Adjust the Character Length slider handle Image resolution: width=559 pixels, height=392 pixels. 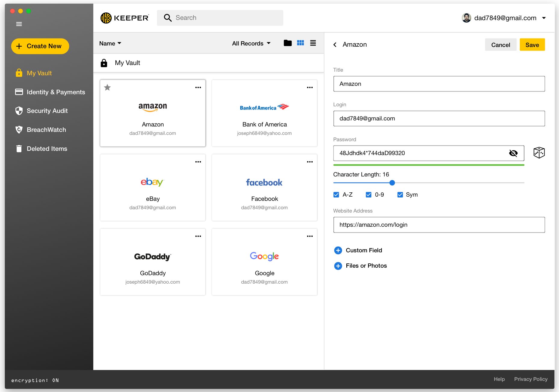392,183
